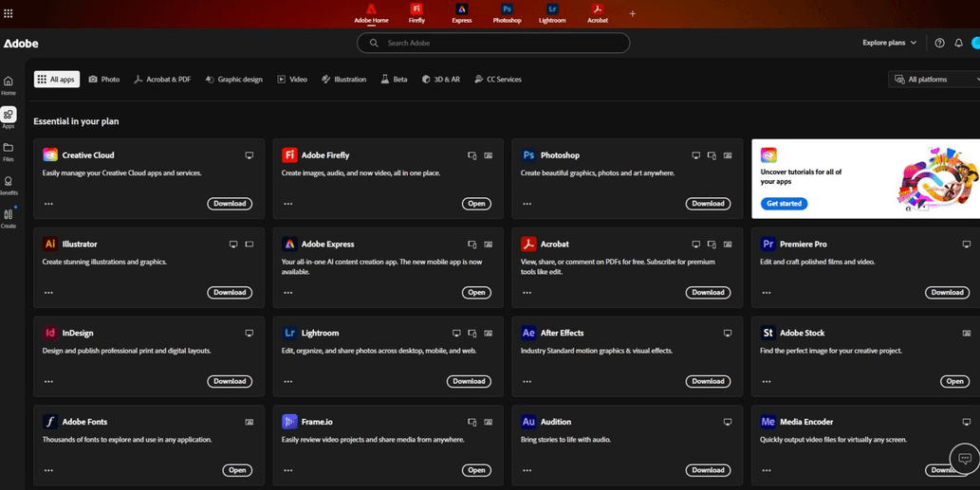Screen dimensions: 980x490
Task: Switch to the Acrobat top tab
Action: tap(598, 13)
